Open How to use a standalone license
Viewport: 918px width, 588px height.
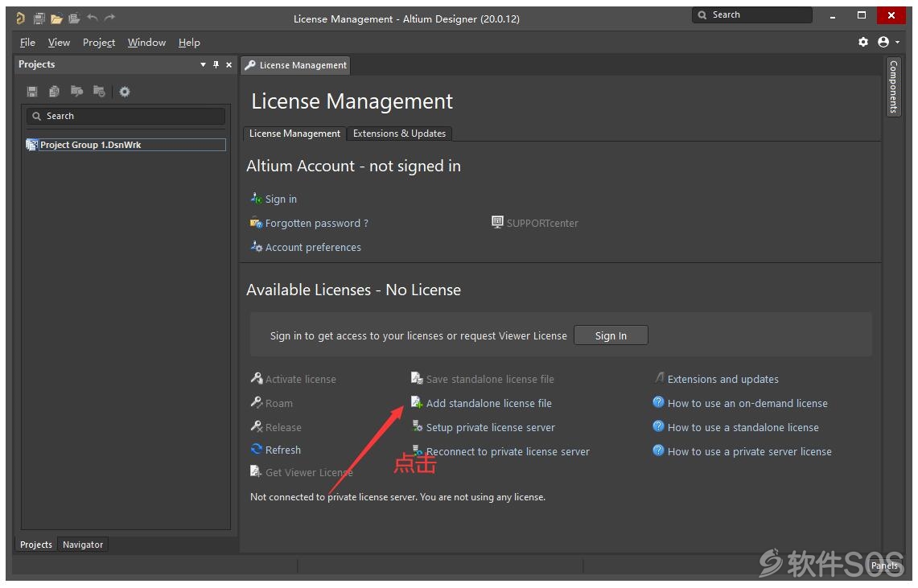[743, 428]
